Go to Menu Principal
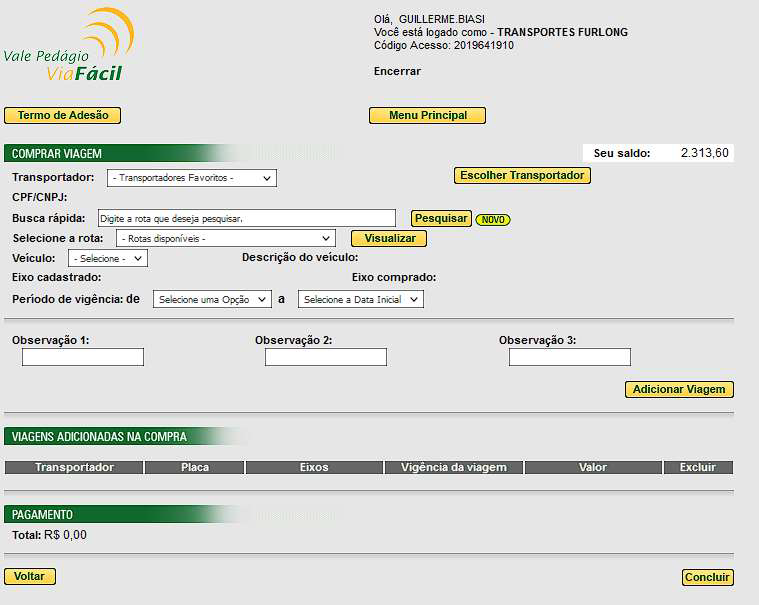The width and height of the screenshot is (759, 605). (x=427, y=115)
